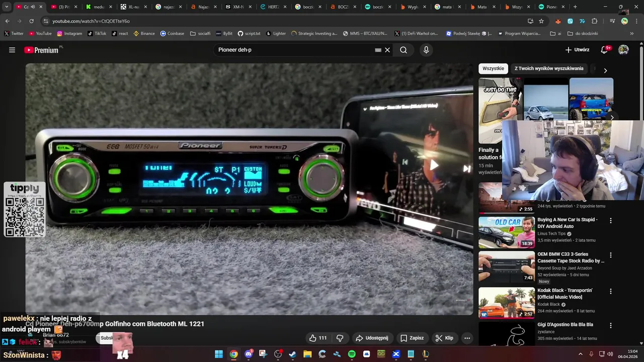Screen dimensions: 644x362
Task: Open the volume control in the system tray
Action: [610, 354]
